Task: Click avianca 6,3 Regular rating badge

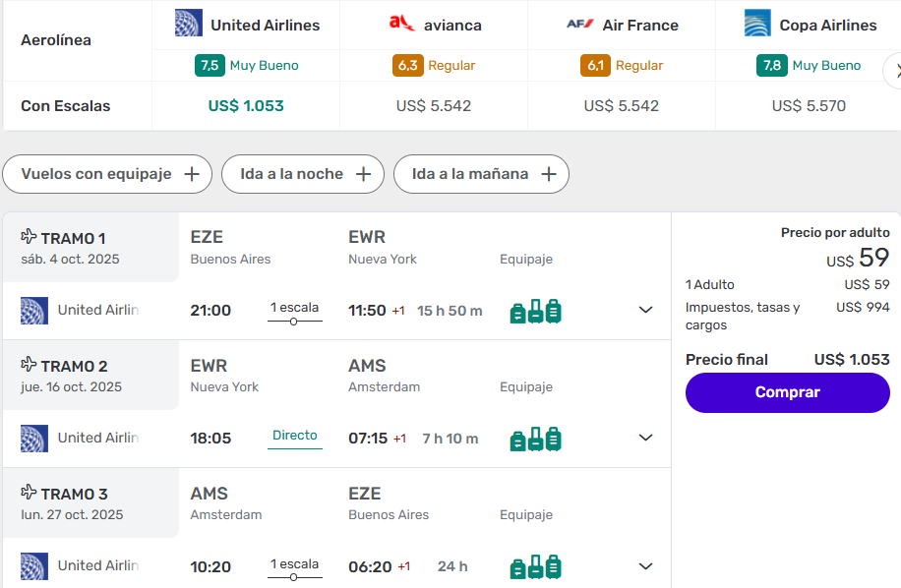Action: 408,66
